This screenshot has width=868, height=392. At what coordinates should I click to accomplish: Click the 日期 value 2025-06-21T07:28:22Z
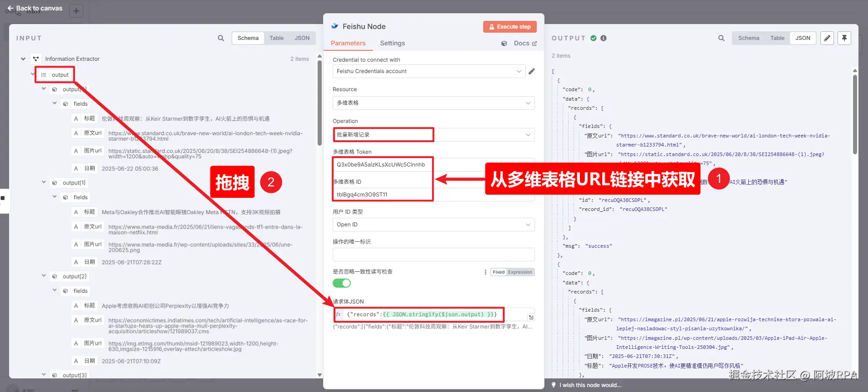132,262
